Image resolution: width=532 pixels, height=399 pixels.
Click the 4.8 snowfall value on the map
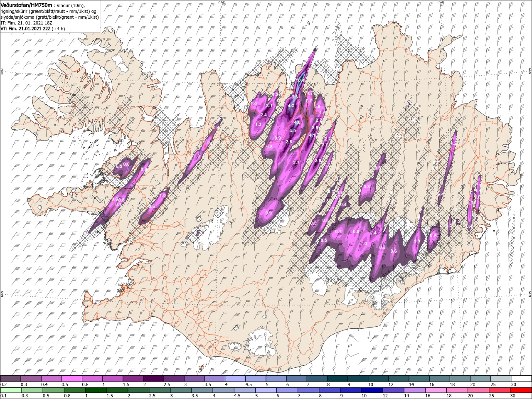click(x=297, y=122)
